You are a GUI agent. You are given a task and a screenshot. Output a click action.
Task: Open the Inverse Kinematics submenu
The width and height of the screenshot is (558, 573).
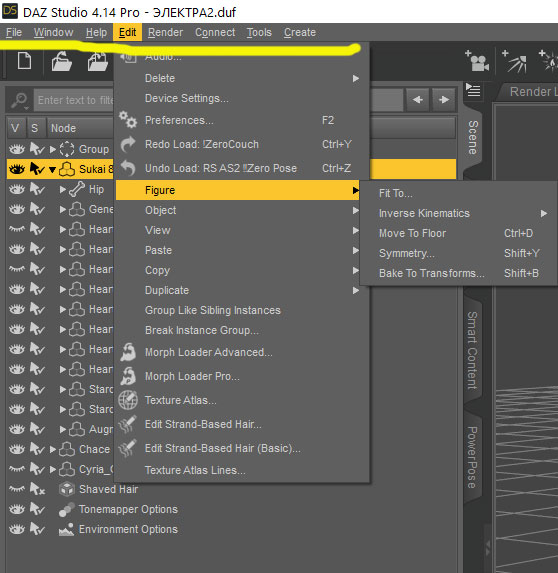pos(459,213)
